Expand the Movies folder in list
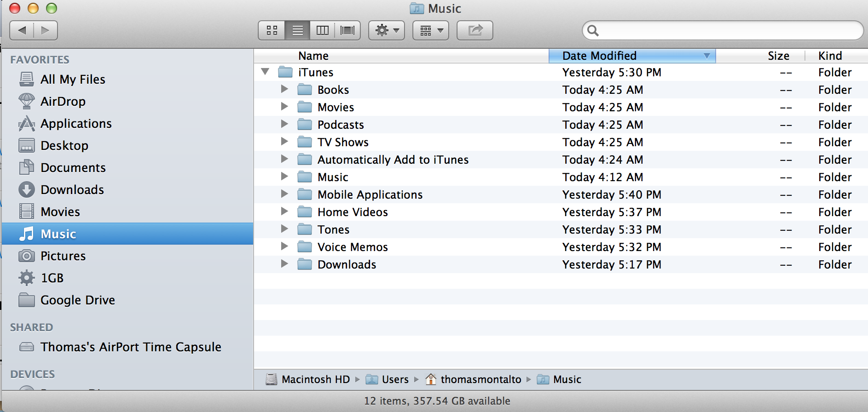Viewport: 868px width, 412px height. point(284,106)
